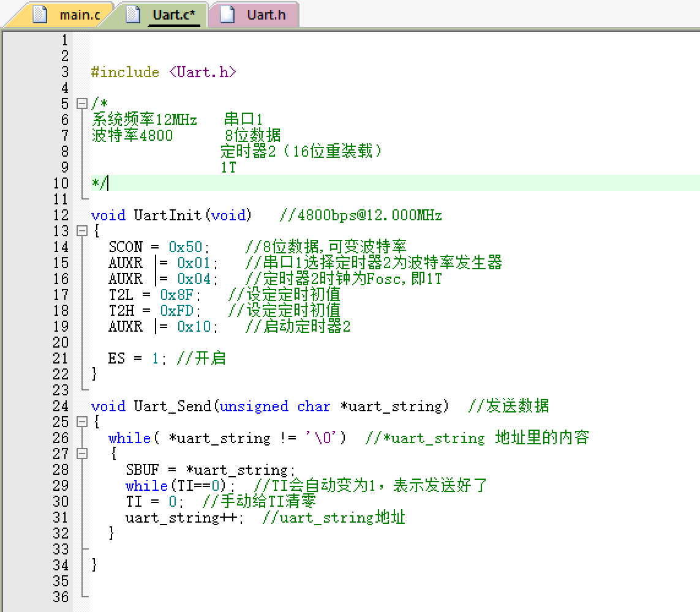Click the value 0x8F on the T2L line
The height and width of the screenshot is (612, 700).
(177, 295)
